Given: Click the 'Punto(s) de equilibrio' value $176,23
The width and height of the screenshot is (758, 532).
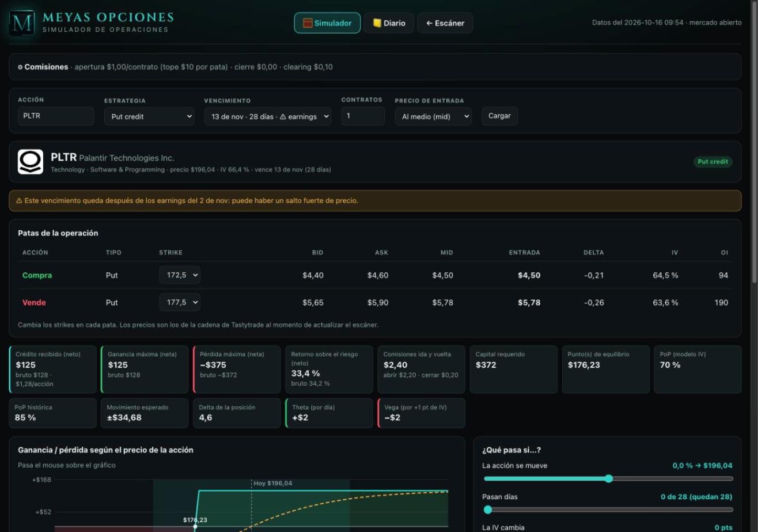Looking at the screenshot, I should 583,365.
